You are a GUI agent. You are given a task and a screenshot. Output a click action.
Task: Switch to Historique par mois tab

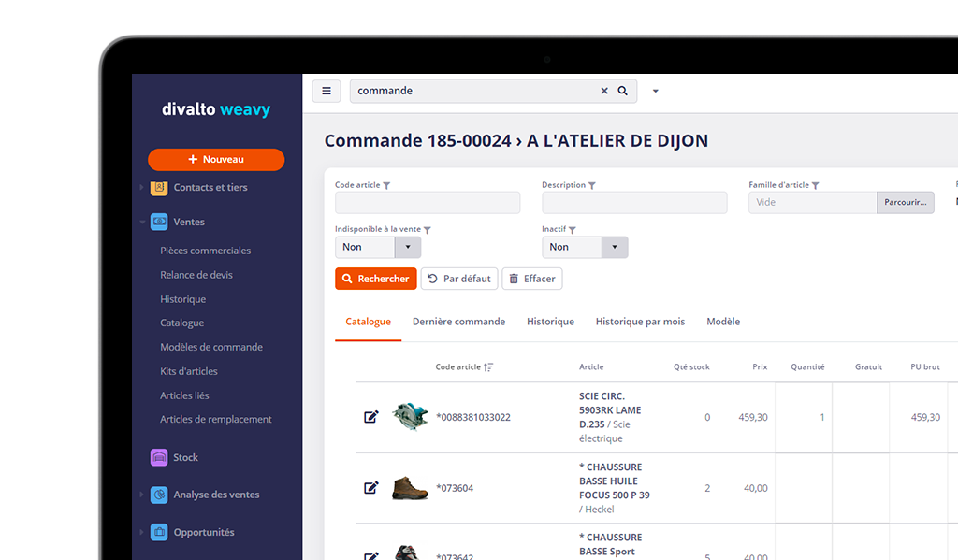click(x=640, y=322)
